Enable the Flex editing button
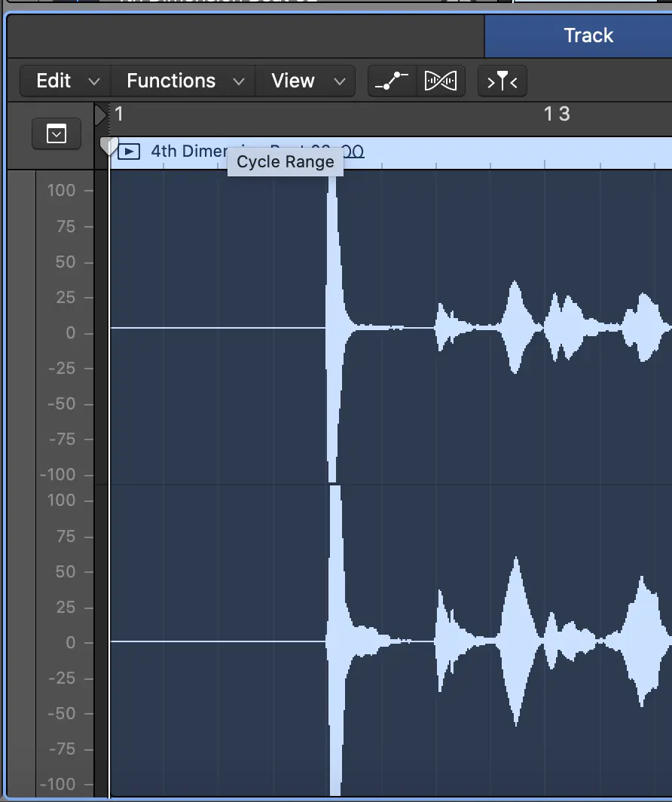672x802 pixels. point(441,81)
